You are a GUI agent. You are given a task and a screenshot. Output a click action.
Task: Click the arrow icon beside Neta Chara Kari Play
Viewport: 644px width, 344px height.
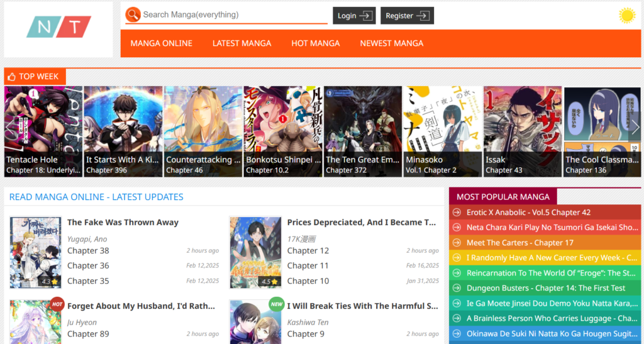pyautogui.click(x=457, y=228)
